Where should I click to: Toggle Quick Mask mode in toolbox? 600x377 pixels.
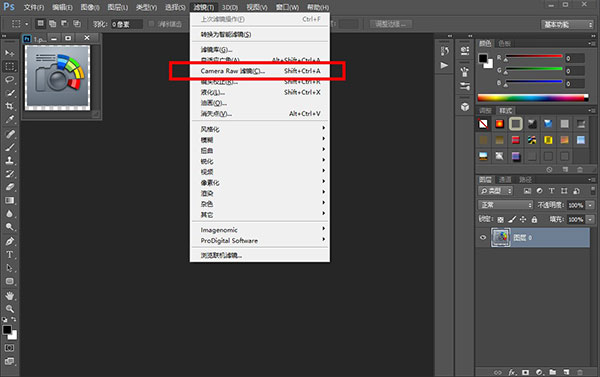9,348
